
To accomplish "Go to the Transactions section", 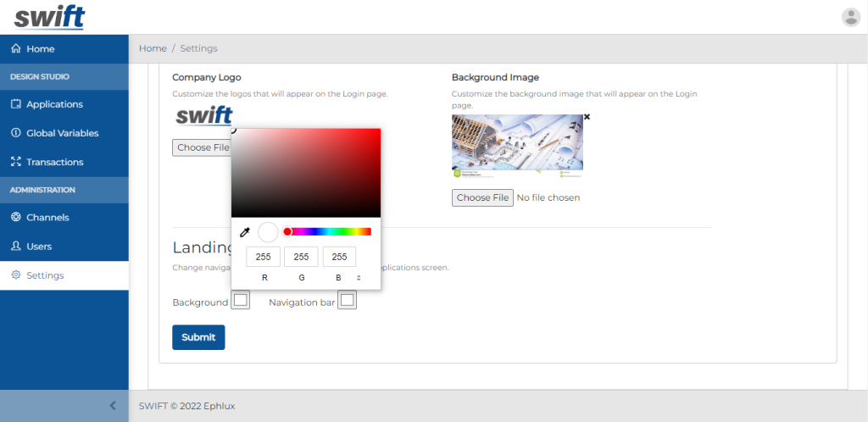I will tap(54, 162).
